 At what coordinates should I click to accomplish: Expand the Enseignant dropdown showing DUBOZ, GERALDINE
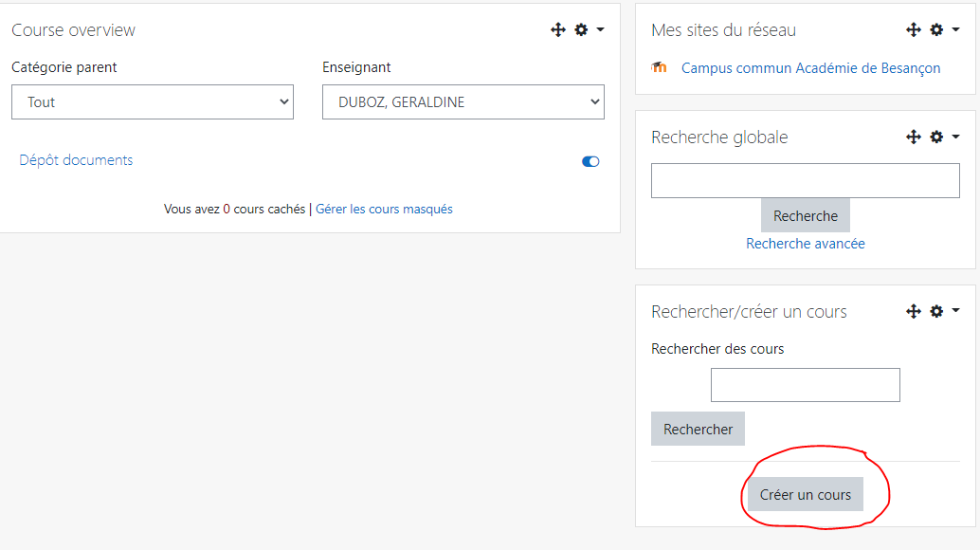[x=463, y=101]
